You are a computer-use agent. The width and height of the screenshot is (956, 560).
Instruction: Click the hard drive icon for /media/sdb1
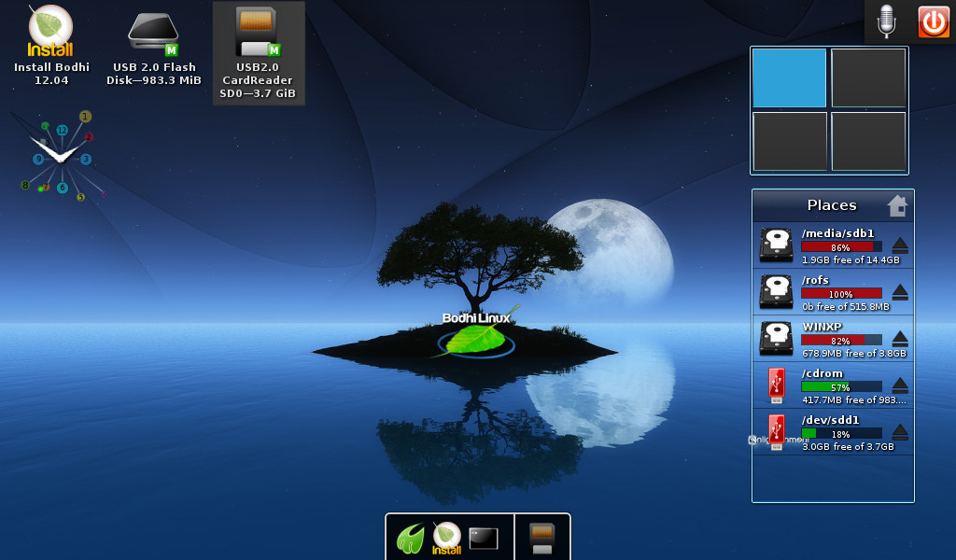(776, 245)
